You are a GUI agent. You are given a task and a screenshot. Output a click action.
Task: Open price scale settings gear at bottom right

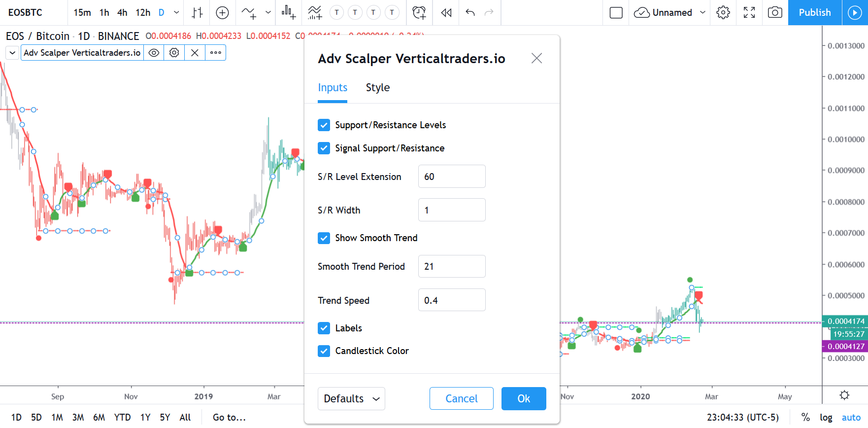pyautogui.click(x=844, y=395)
